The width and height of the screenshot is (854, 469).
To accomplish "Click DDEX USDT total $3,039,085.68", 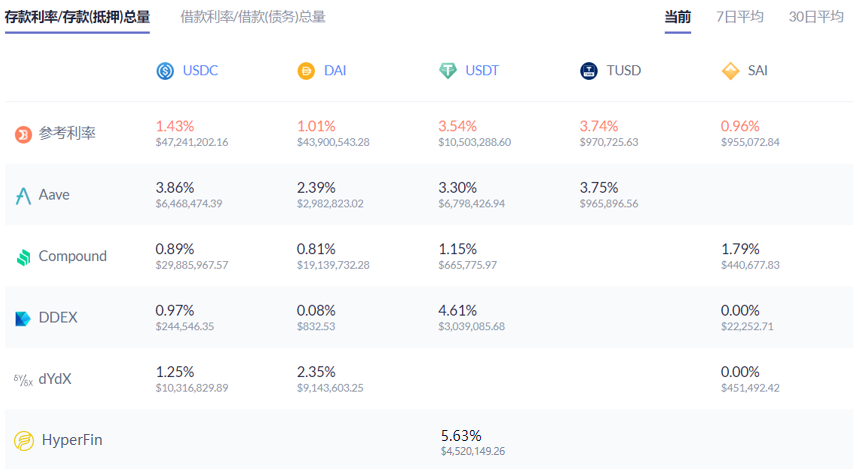I will coord(472,326).
